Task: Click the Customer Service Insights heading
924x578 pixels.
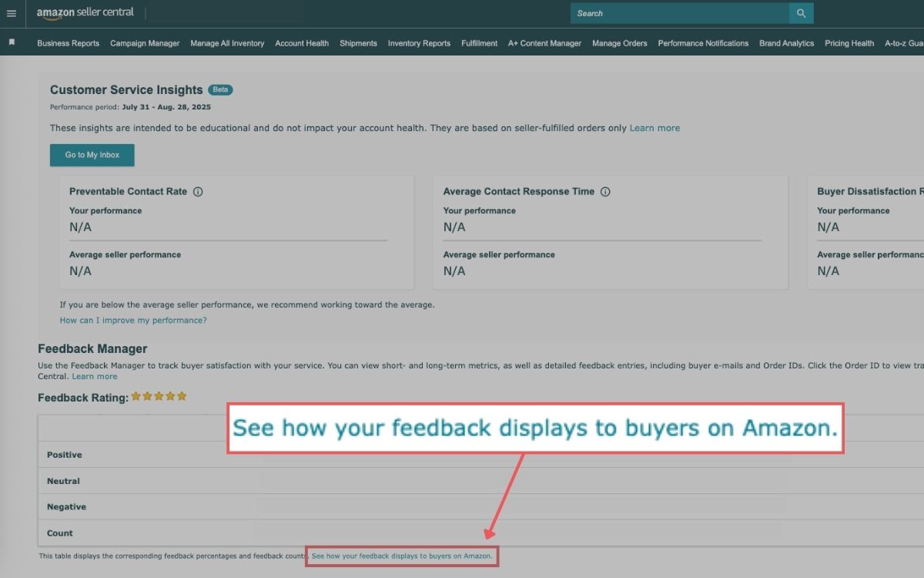Action: [x=126, y=90]
